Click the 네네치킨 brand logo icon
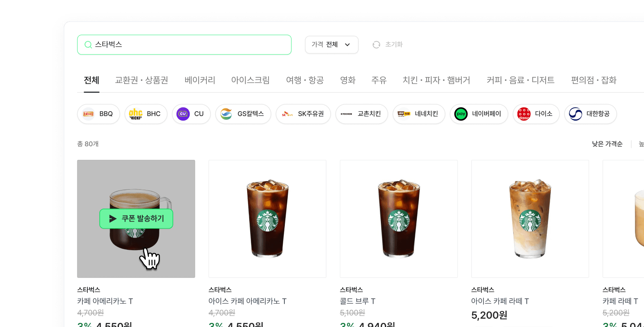This screenshot has height=327, width=644. point(404,114)
